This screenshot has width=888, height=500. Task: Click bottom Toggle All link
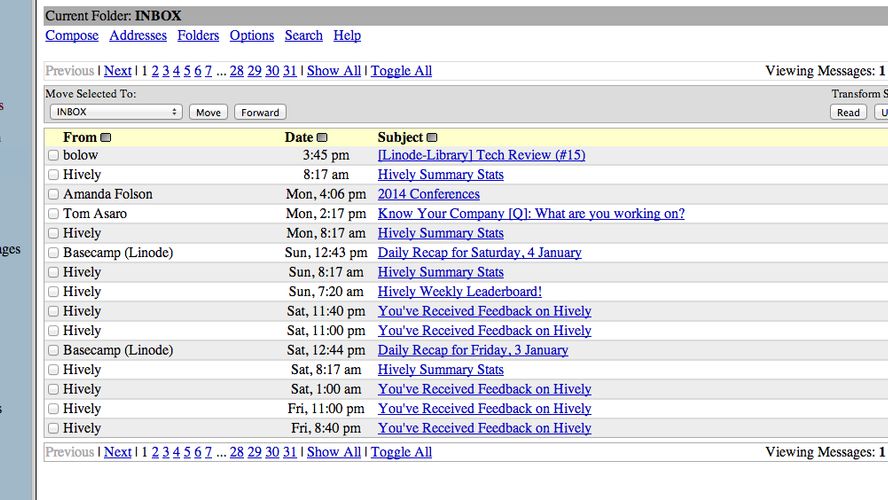(x=402, y=452)
